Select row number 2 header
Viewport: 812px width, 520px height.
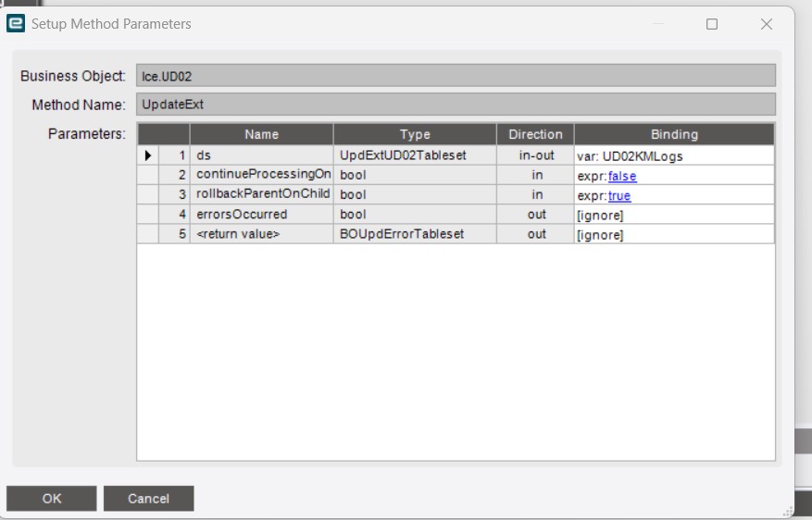coord(174,175)
